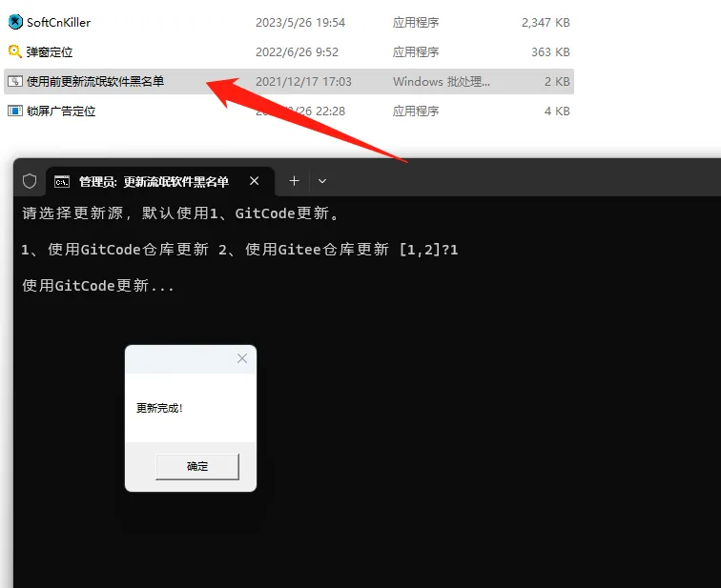Click terminal text 2、使用Gitee仓库更新

click(x=303, y=250)
